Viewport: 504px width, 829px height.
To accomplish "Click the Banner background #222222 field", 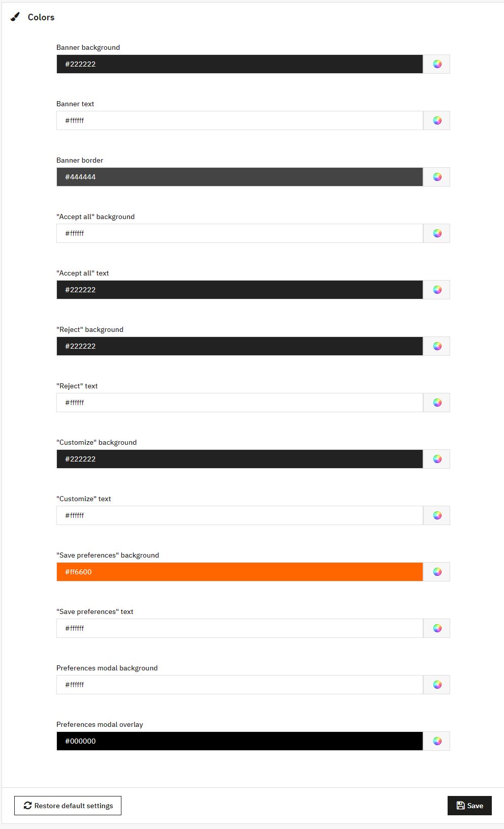I will pos(240,64).
